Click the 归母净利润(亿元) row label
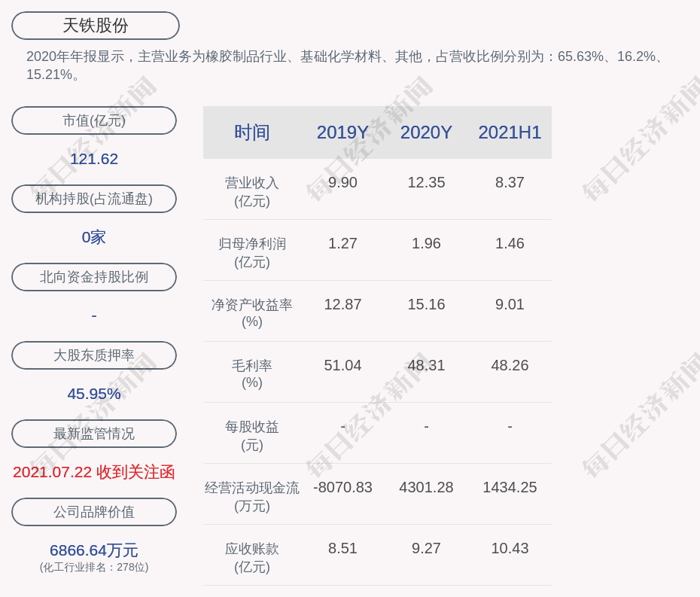Viewport: 700px width, 597px height. coord(252,253)
